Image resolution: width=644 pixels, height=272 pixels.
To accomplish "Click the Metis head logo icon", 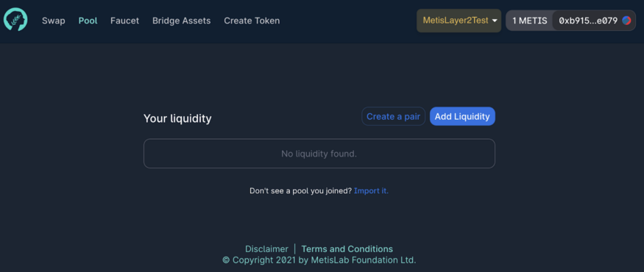I will 15,20.
